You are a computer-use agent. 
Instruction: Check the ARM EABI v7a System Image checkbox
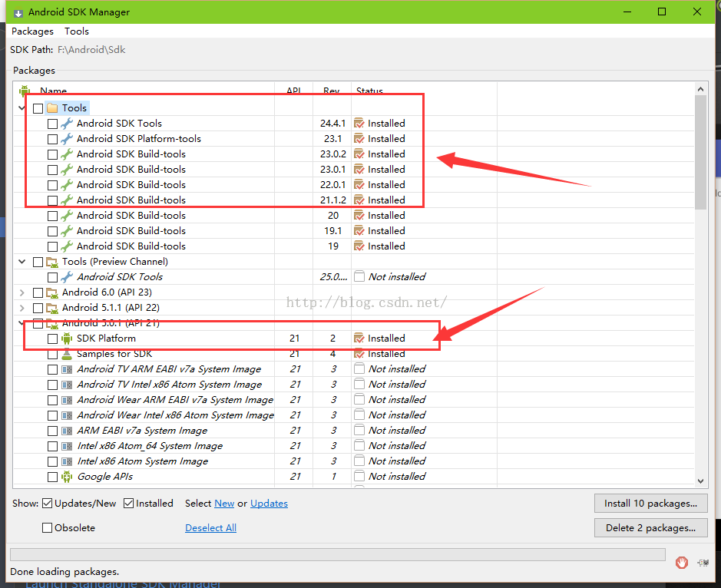pos(52,431)
